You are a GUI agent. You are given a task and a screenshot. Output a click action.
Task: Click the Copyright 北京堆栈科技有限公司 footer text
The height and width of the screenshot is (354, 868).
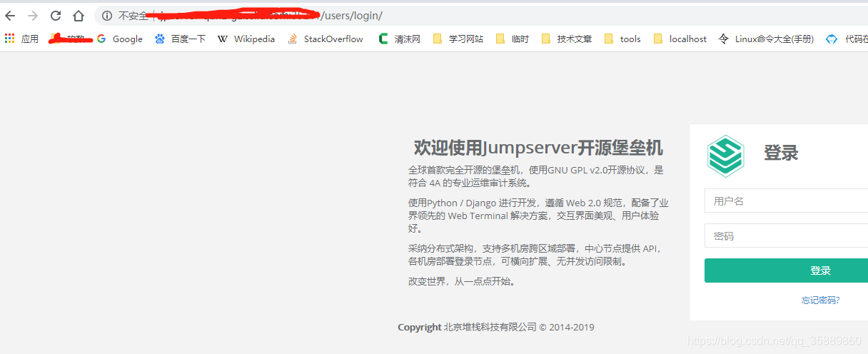(496, 327)
